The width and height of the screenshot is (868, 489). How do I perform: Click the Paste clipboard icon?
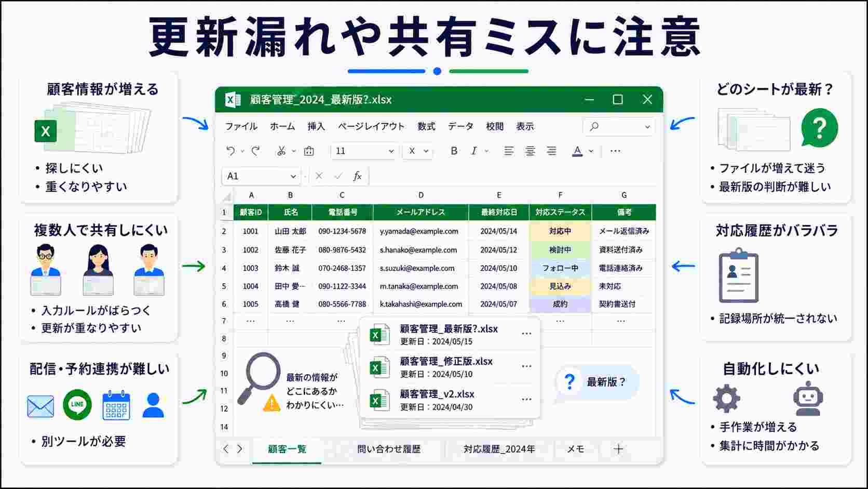point(309,151)
